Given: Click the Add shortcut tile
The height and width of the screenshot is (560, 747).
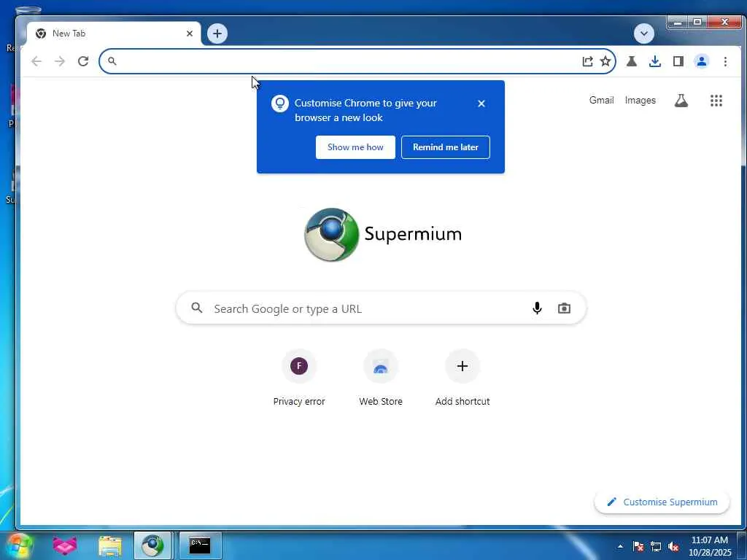Looking at the screenshot, I should [462, 377].
